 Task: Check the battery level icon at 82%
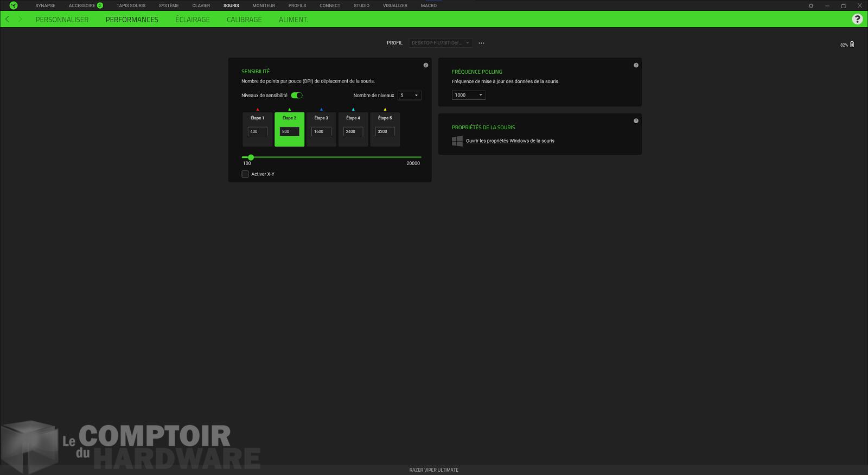852,45
